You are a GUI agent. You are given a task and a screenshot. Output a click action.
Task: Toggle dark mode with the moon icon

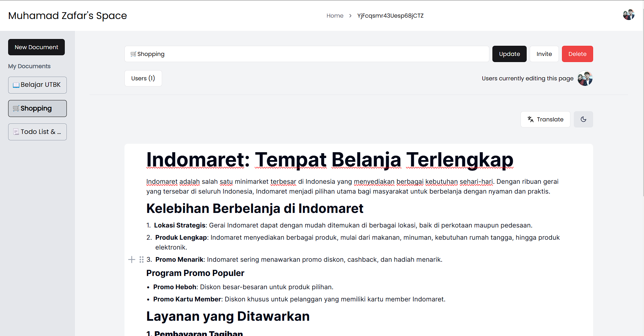point(583,119)
